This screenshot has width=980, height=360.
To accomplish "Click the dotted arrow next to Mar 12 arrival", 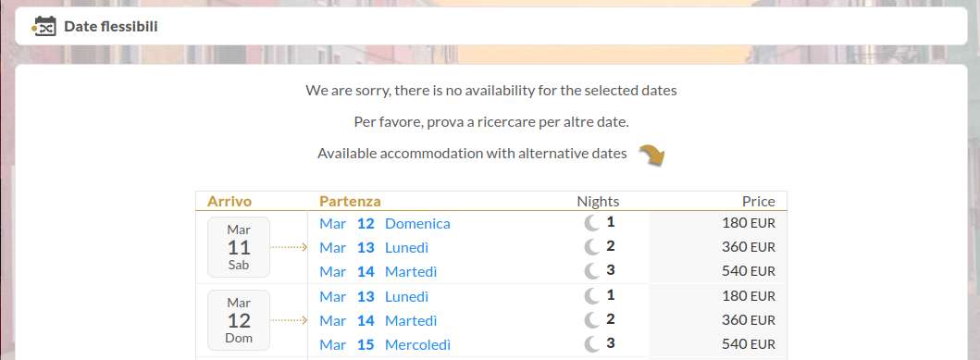I will click(289, 320).
